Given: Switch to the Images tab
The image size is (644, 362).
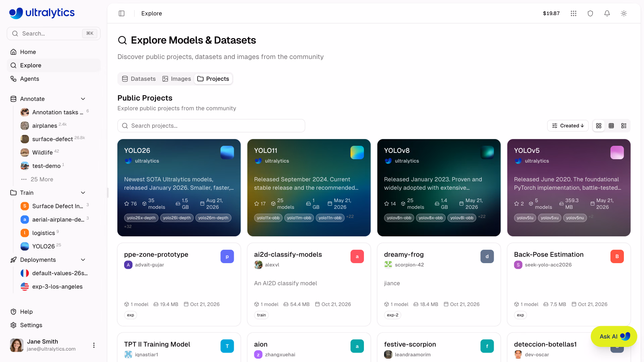Looking at the screenshot, I should (176, 79).
